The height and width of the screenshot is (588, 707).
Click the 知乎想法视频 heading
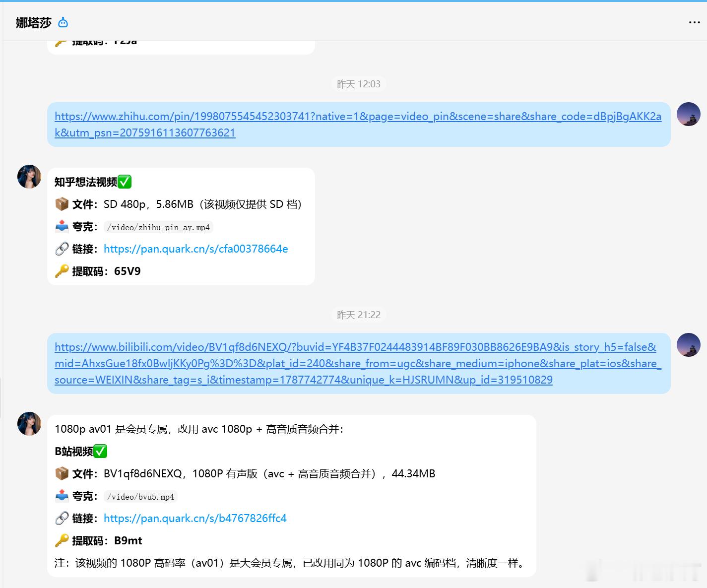pyautogui.click(x=86, y=182)
